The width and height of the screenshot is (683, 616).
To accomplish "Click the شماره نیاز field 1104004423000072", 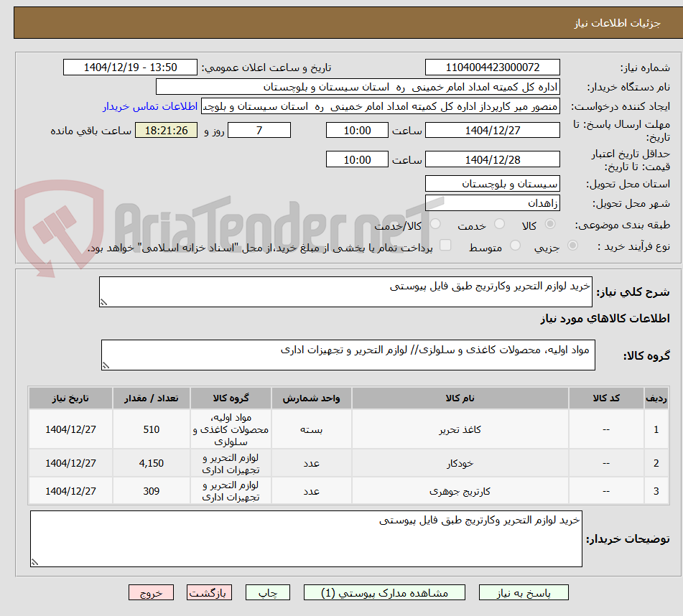I will tap(492, 67).
